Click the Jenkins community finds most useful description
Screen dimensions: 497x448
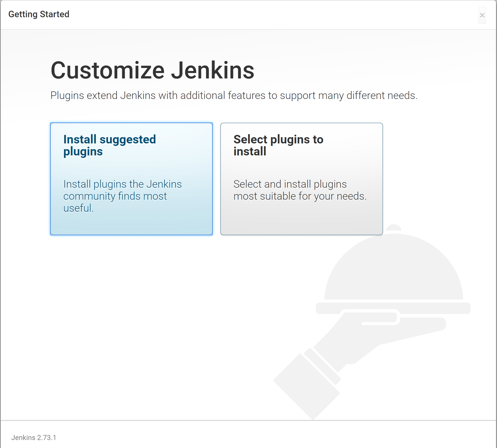coord(122,196)
